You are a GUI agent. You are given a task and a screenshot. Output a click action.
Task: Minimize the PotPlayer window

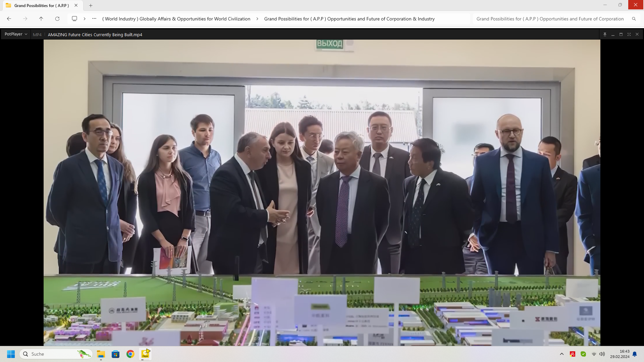click(x=613, y=35)
